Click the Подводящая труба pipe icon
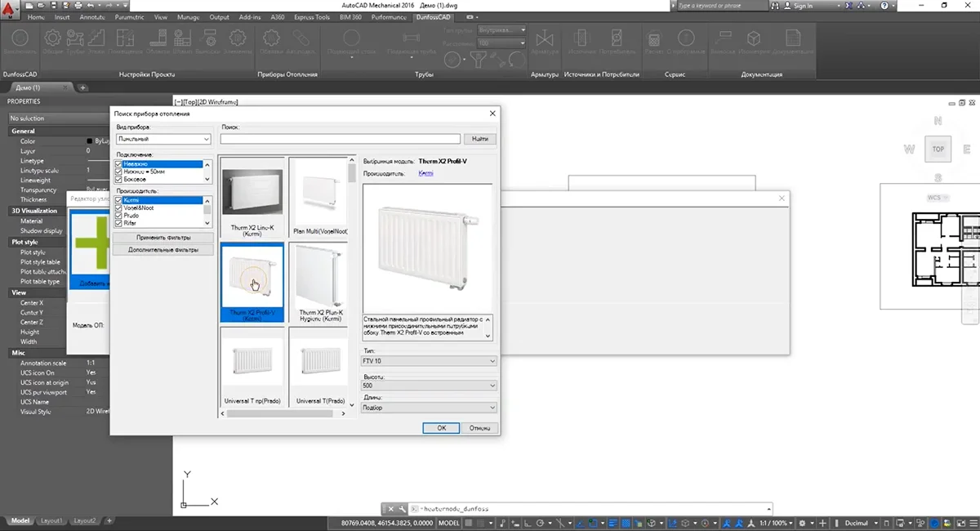Screen dimensions: 980x531 (412, 39)
